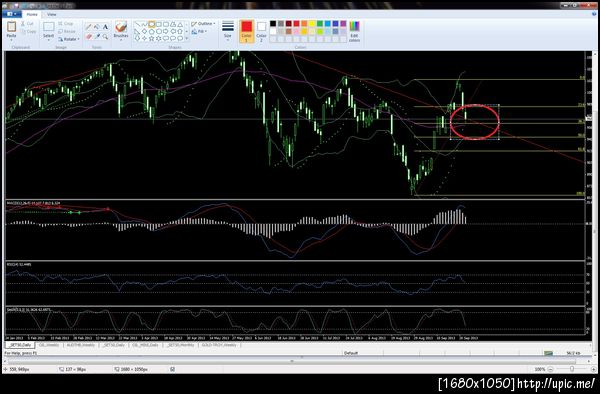Click the Copy button
Screen dimensions: 600x394
[x=29, y=31]
